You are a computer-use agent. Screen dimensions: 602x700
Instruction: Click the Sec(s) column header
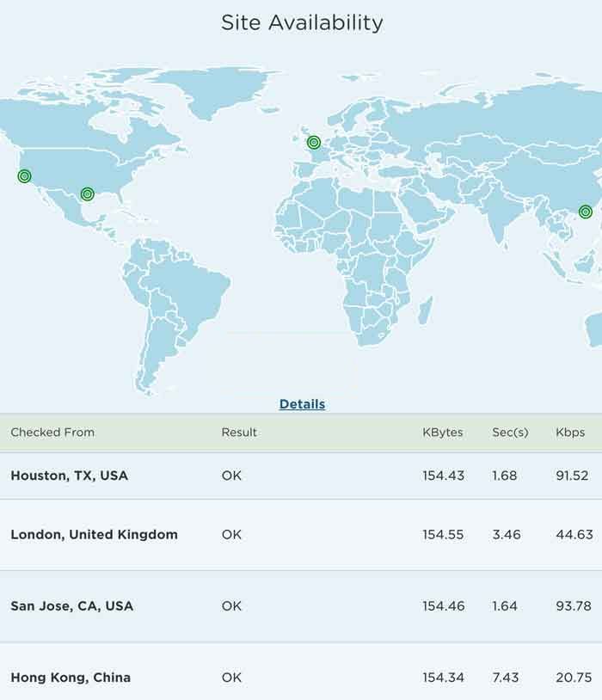pyautogui.click(x=510, y=433)
